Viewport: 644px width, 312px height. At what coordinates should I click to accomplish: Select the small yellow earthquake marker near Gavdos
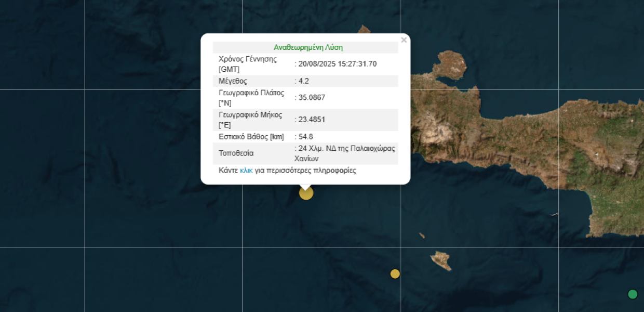[395, 274]
